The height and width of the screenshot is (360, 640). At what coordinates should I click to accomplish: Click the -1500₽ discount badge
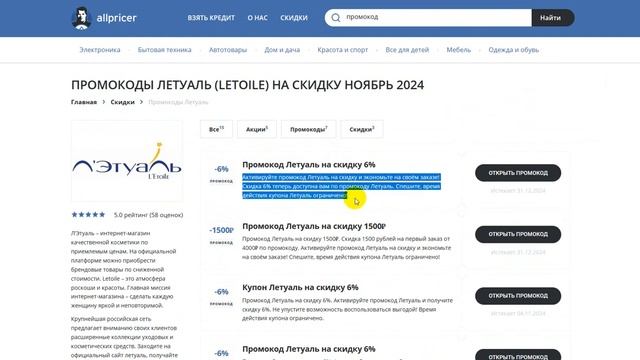click(x=221, y=230)
